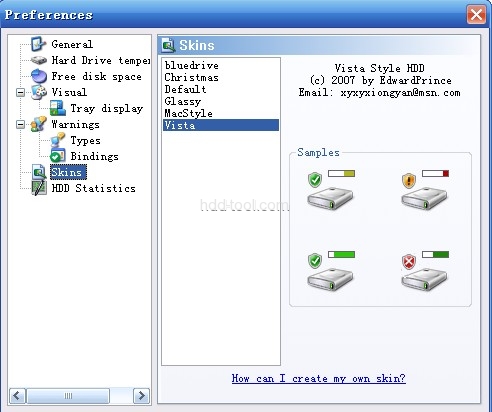Click the Tray display icon

(58, 108)
